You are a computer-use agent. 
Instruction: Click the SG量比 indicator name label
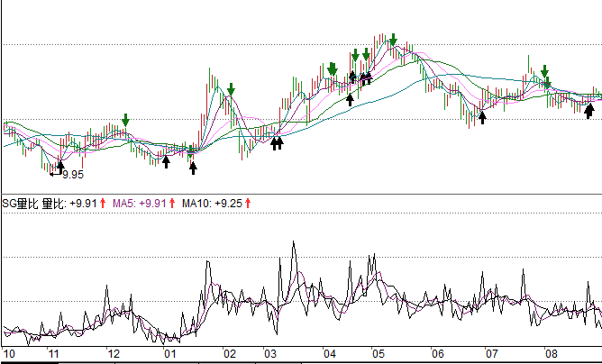click(x=20, y=203)
